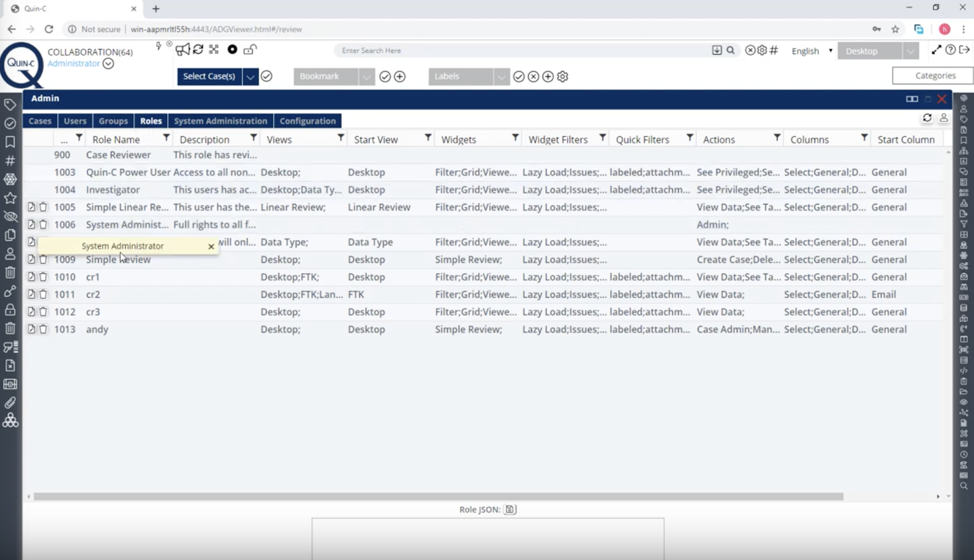This screenshot has width=974, height=560.
Task: Click the padlock icon in left sidebar
Action: click(10, 310)
